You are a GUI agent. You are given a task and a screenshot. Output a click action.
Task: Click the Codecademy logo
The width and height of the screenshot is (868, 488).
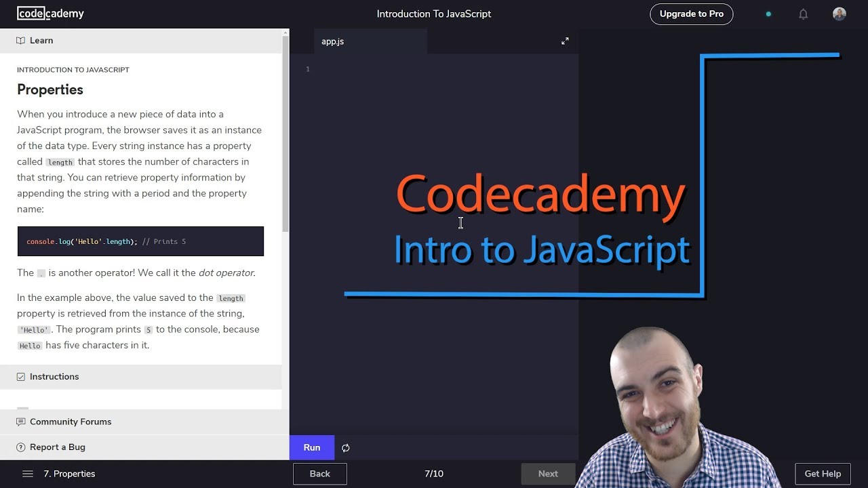pyautogui.click(x=50, y=14)
